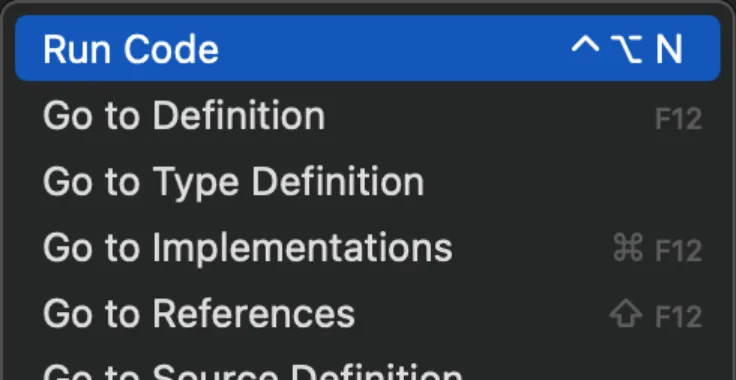Select Go to Implementations

pyautogui.click(x=368, y=247)
